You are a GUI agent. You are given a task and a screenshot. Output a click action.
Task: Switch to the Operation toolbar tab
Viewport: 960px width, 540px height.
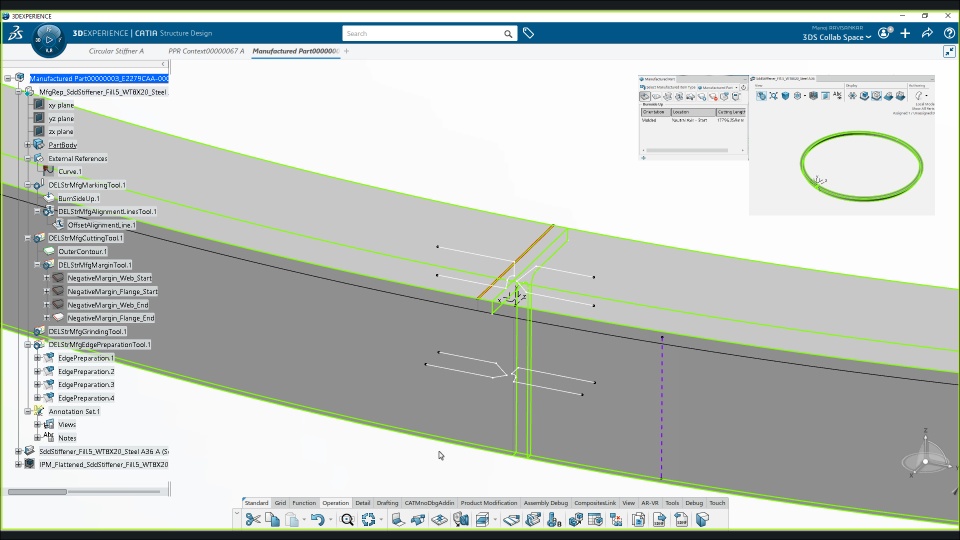[x=336, y=503]
